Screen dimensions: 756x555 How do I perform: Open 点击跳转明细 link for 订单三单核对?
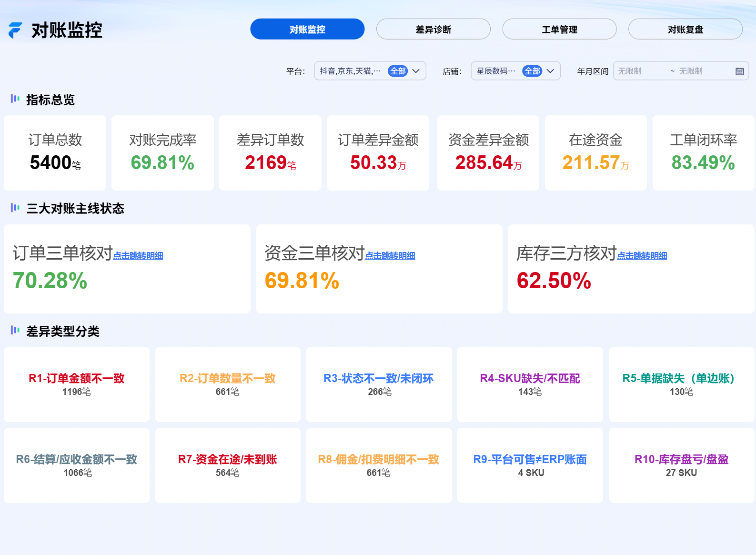click(138, 256)
